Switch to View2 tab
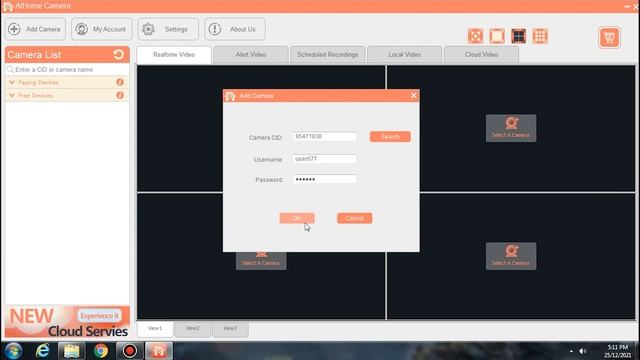640x360 pixels. click(193, 329)
